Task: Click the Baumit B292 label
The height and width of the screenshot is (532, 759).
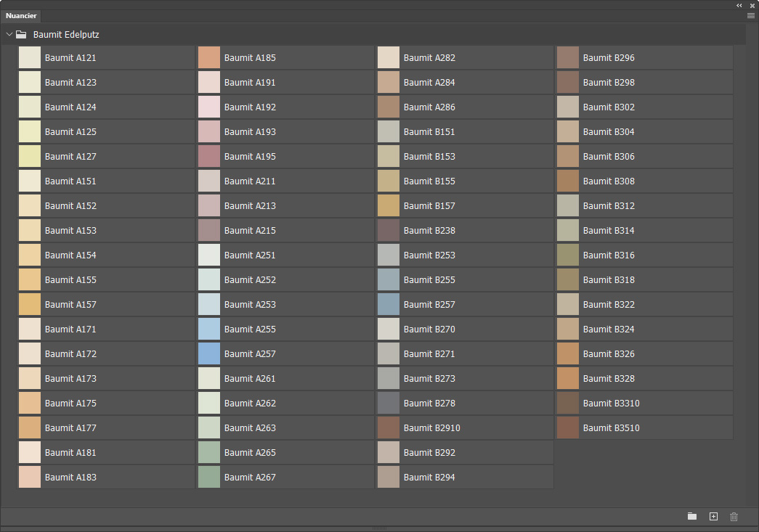Action: (429, 452)
